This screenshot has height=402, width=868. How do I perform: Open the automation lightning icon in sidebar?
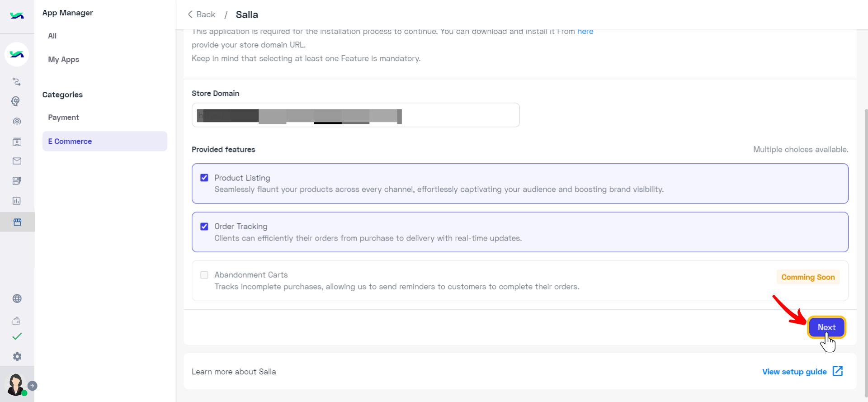pyautogui.click(x=17, y=181)
